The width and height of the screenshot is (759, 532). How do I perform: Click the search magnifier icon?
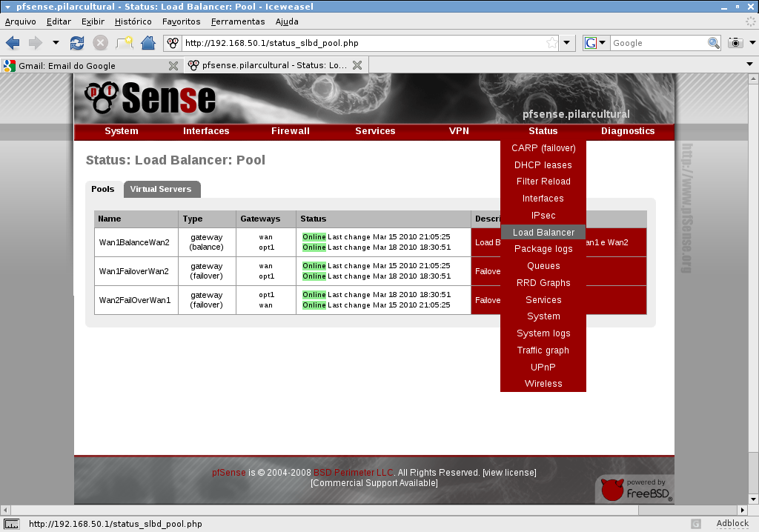714,43
